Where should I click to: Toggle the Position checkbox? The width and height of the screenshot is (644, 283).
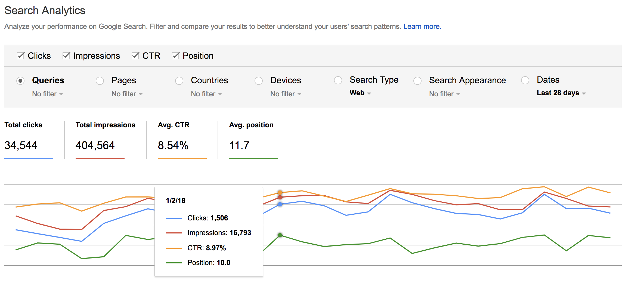(175, 56)
